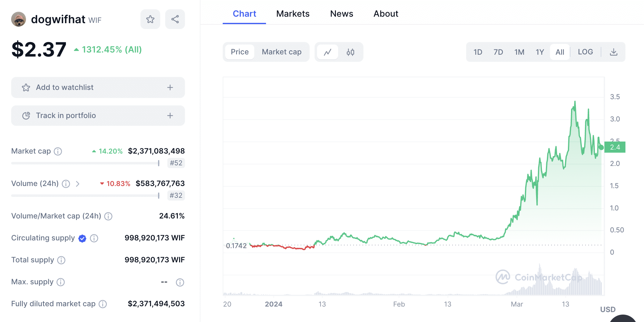The image size is (644, 322).
Task: Click the Market cap rank progress bar
Action: tap(85, 163)
